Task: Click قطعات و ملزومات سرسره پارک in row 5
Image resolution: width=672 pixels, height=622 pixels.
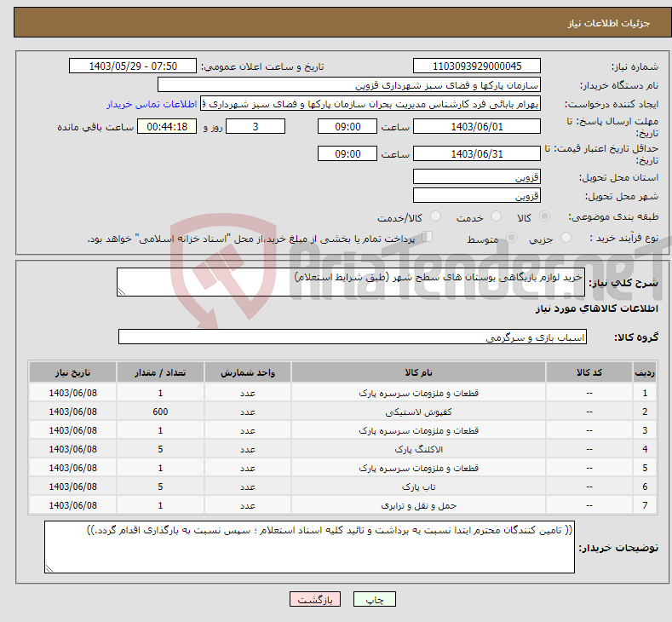Action: 418,468
